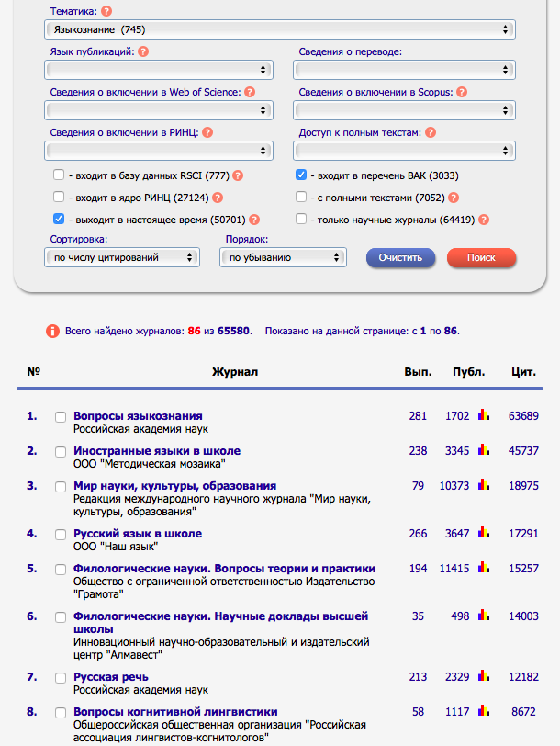Open statistics chart icon for Русская речь
Screen dimensions: 560x746
(x=484, y=675)
